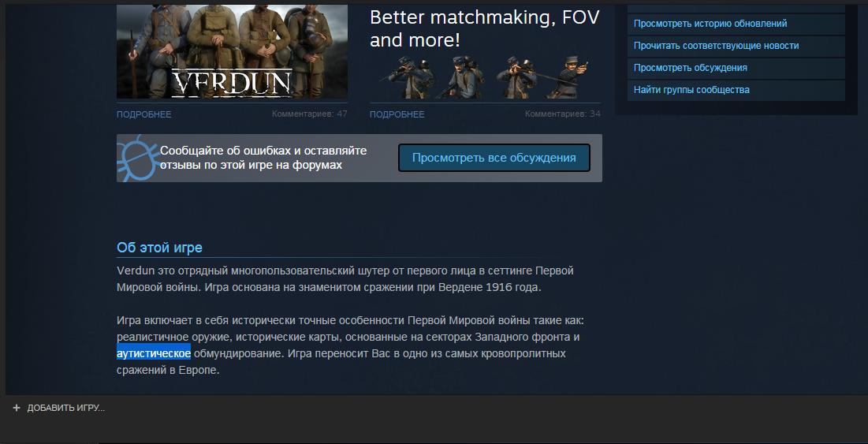Image resolution: width=868 pixels, height=444 pixels.
Task: Click ПОДРОБНЕЕ under the Better matchmaking news
Action: (x=397, y=114)
